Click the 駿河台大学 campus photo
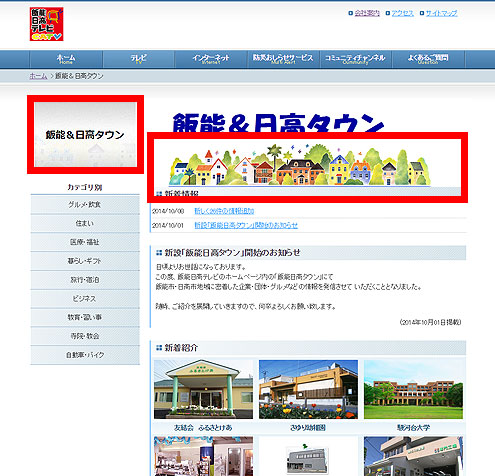Viewport: 495px width, 476px height. (x=413, y=389)
